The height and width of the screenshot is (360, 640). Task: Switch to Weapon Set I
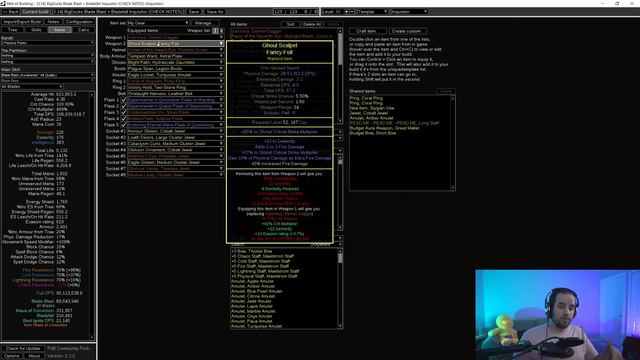point(216,31)
